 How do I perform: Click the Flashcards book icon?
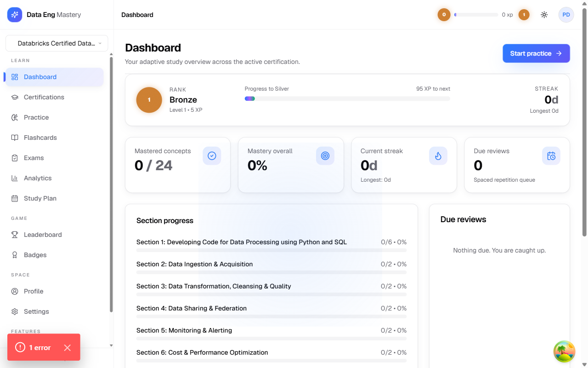point(15,138)
